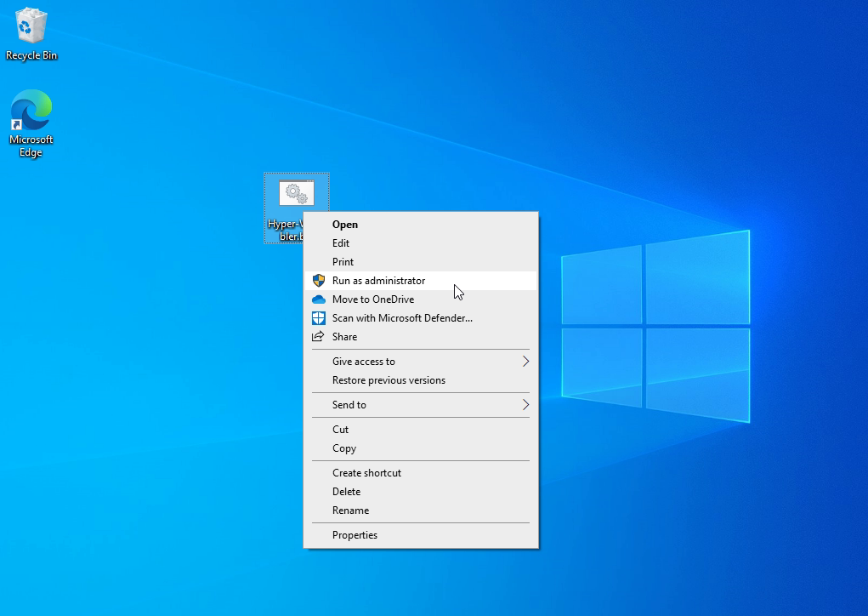Expand the Give access to submenu arrow
The width and height of the screenshot is (868, 616).
click(x=525, y=362)
